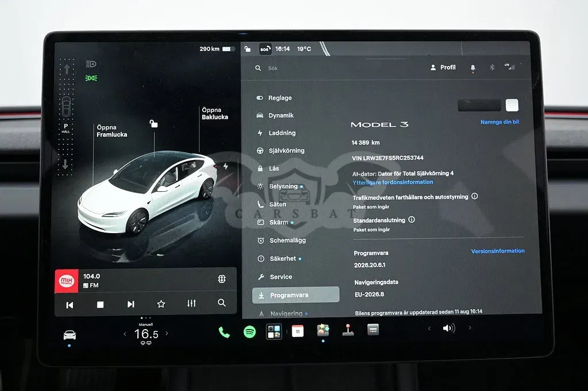Image resolution: width=588 pixels, height=391 pixels.
Task: Open the Arcade joystick app
Action: click(x=348, y=330)
